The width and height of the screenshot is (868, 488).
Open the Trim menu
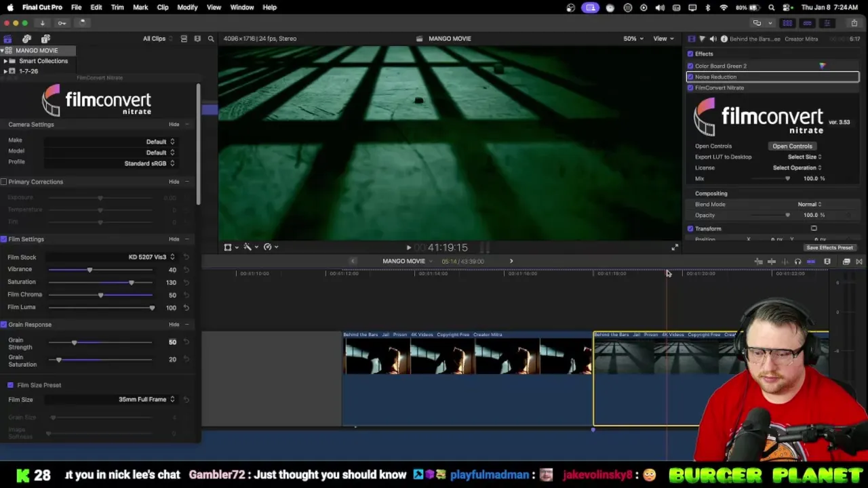click(x=117, y=7)
